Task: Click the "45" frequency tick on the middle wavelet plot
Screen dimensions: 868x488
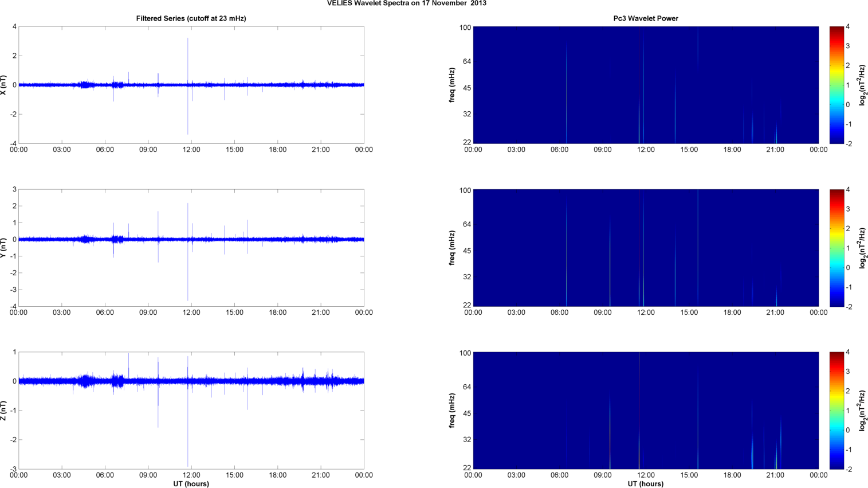Action: [467, 251]
